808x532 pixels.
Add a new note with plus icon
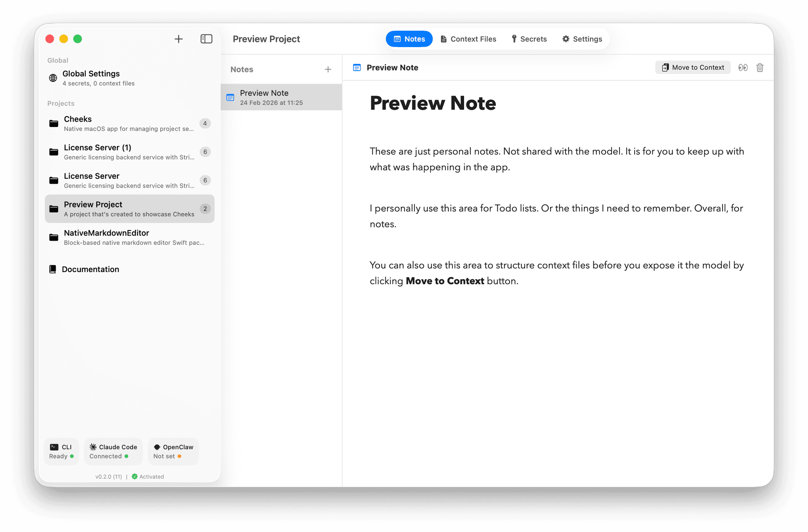point(328,69)
